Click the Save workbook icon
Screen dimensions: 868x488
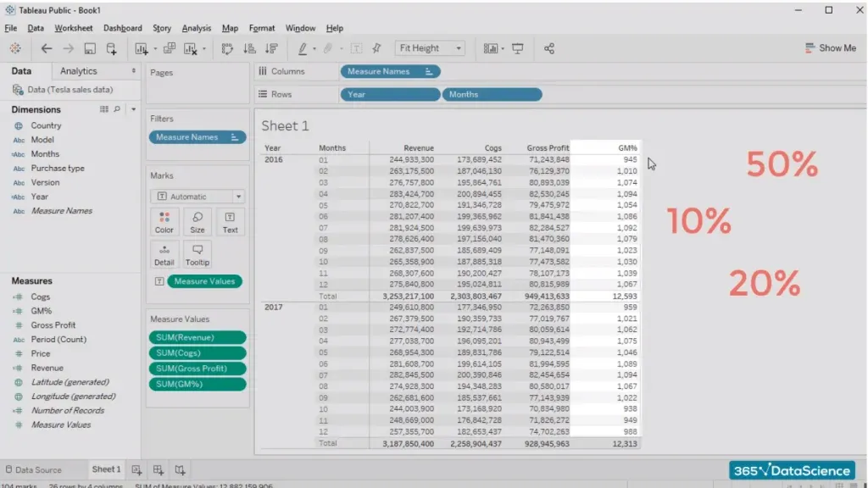pyautogui.click(x=90, y=49)
